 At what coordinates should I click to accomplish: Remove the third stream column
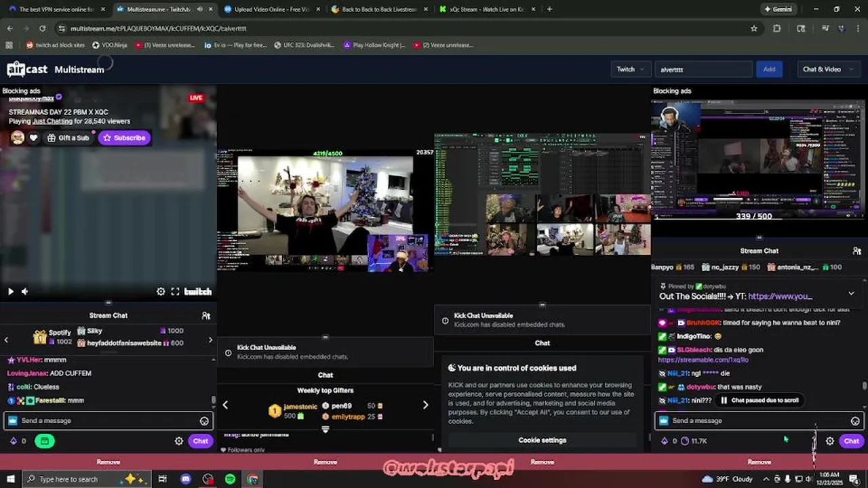[x=542, y=462]
